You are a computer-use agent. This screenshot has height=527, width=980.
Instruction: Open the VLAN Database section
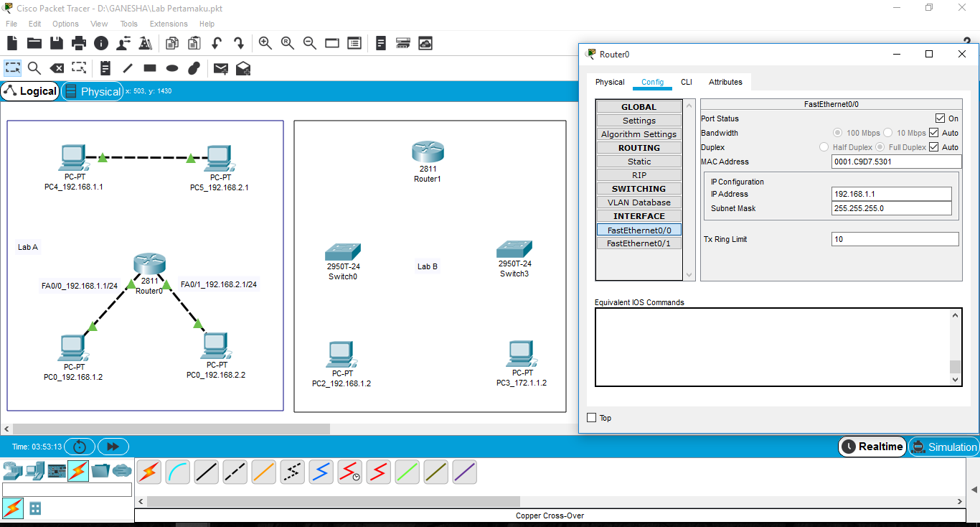pyautogui.click(x=639, y=202)
